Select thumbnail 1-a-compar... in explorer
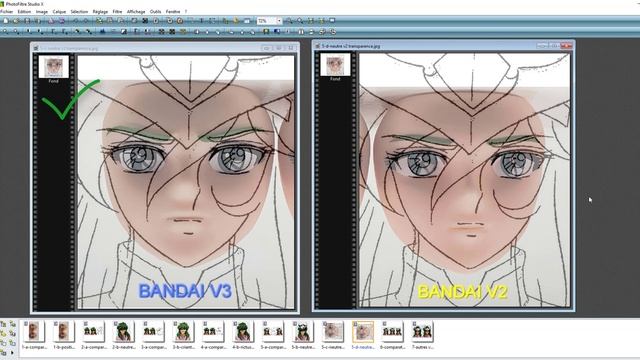 click(x=34, y=335)
